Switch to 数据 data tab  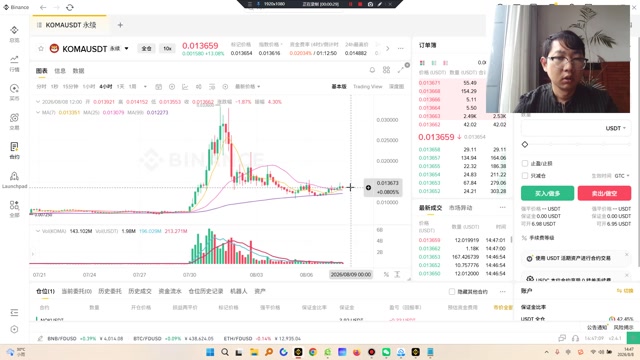(78, 71)
